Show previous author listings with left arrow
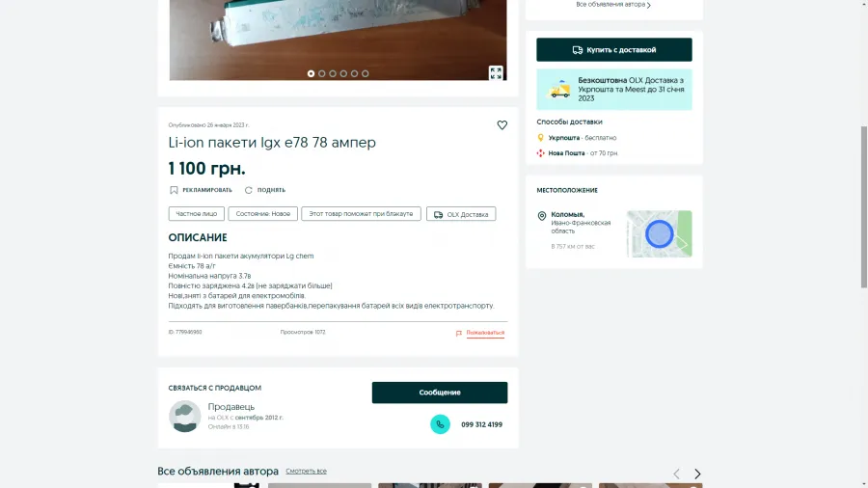 (x=676, y=474)
